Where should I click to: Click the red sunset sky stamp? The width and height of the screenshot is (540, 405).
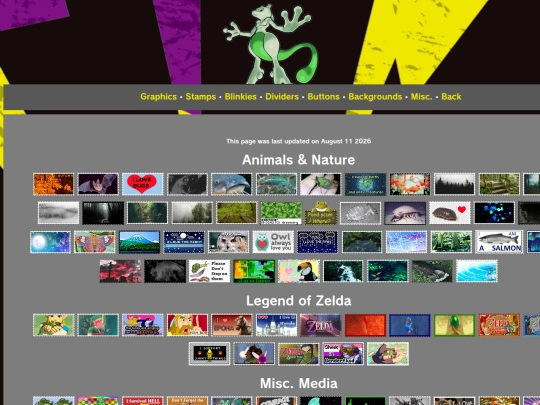[x=120, y=271]
